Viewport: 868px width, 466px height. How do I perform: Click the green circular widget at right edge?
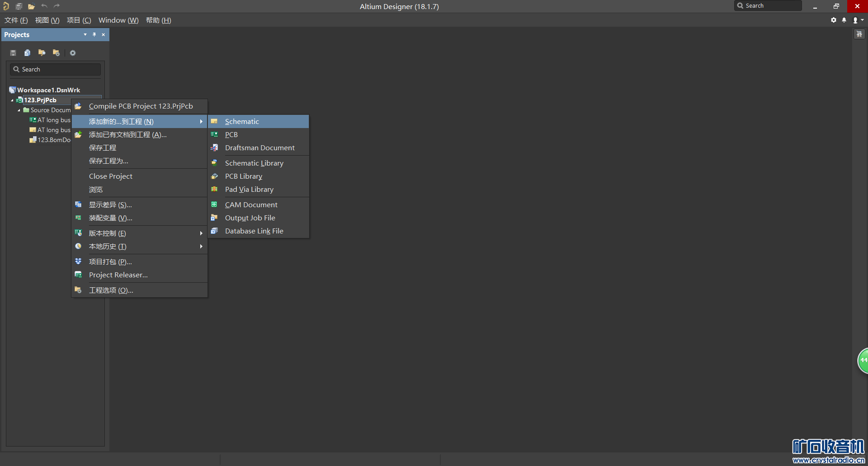pyautogui.click(x=863, y=361)
